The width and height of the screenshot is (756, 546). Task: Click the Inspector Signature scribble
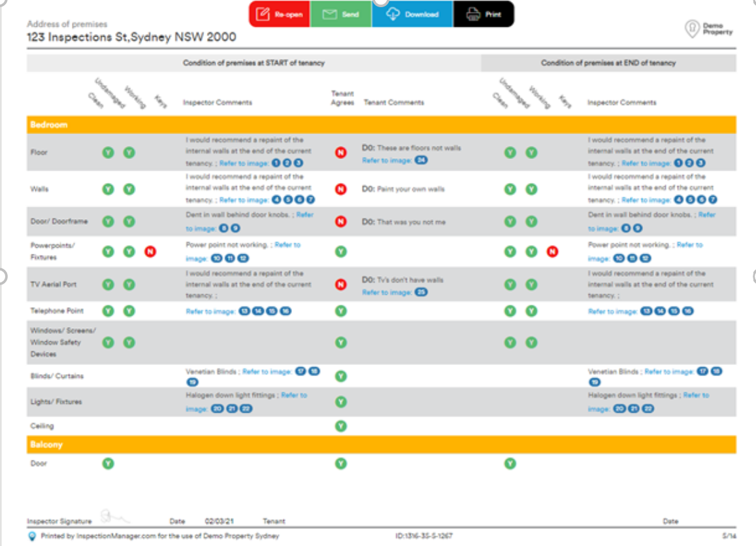pos(114,518)
